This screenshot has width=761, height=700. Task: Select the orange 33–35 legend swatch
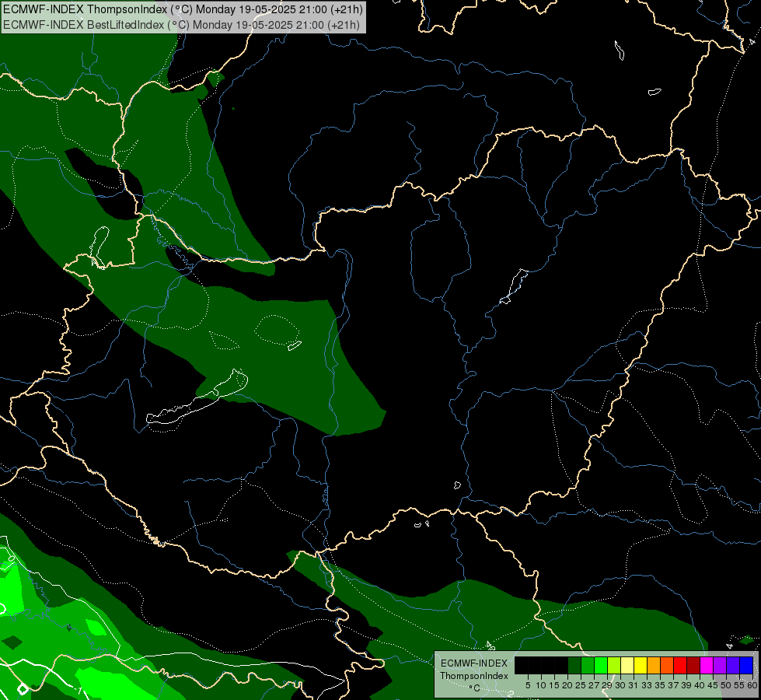point(654,665)
